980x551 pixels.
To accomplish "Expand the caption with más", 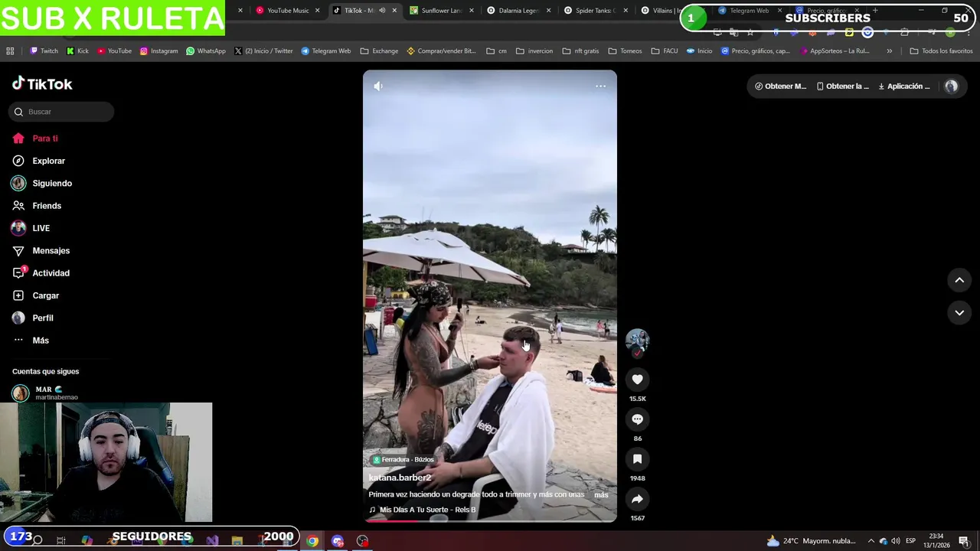I will [x=601, y=495].
